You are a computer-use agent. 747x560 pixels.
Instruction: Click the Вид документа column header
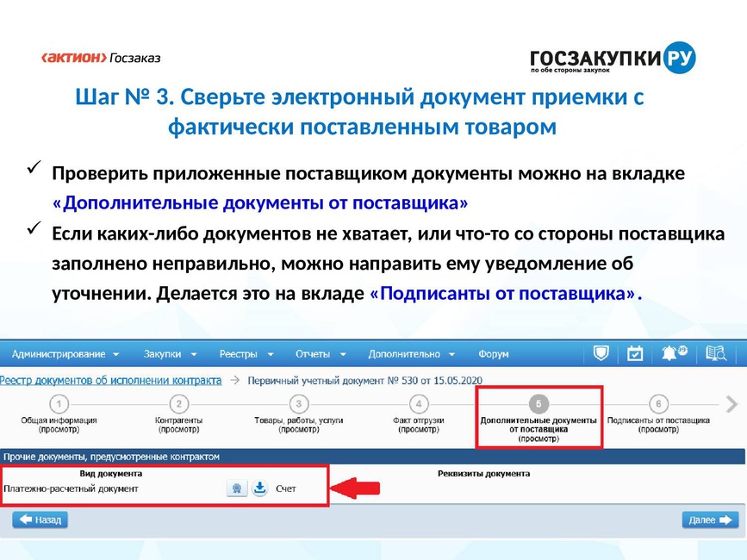pyautogui.click(x=110, y=473)
